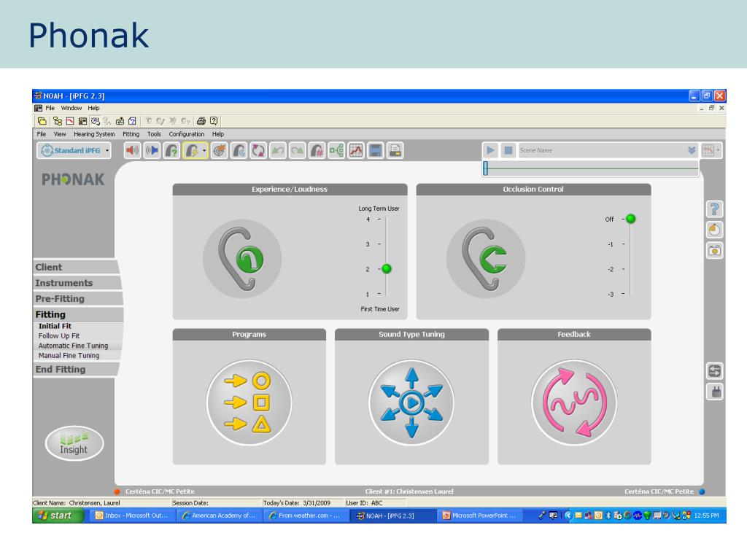Open the red curve chart icon
The height and width of the screenshot is (560, 747).
356,150
